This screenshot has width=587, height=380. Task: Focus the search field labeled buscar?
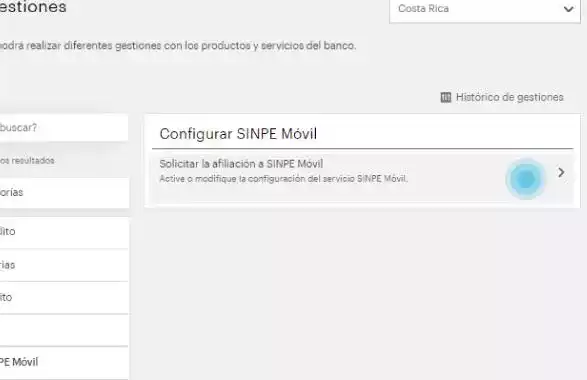pyautogui.click(x=64, y=128)
